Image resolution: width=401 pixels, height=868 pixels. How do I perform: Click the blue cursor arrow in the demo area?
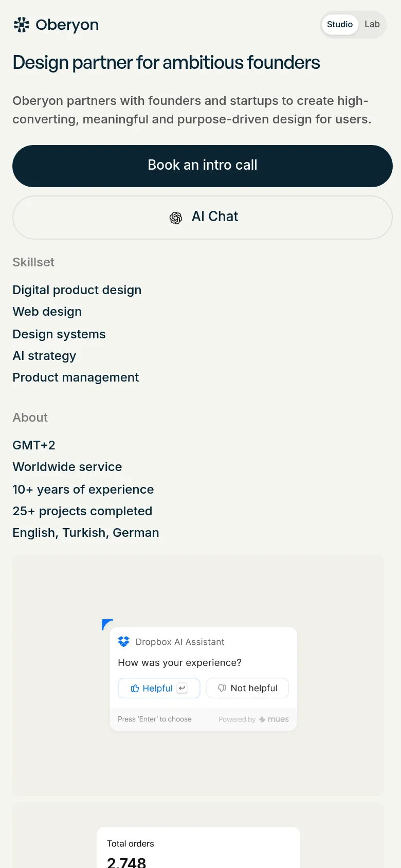[x=106, y=623]
